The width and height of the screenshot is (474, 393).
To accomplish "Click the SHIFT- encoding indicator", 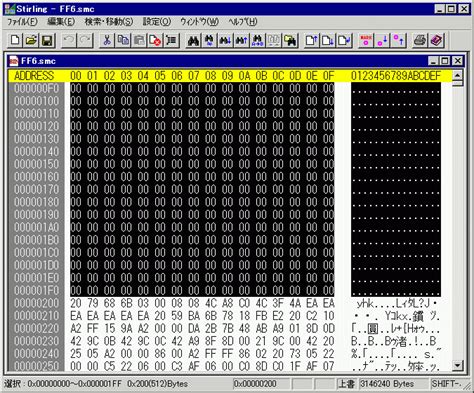I will click(x=446, y=384).
